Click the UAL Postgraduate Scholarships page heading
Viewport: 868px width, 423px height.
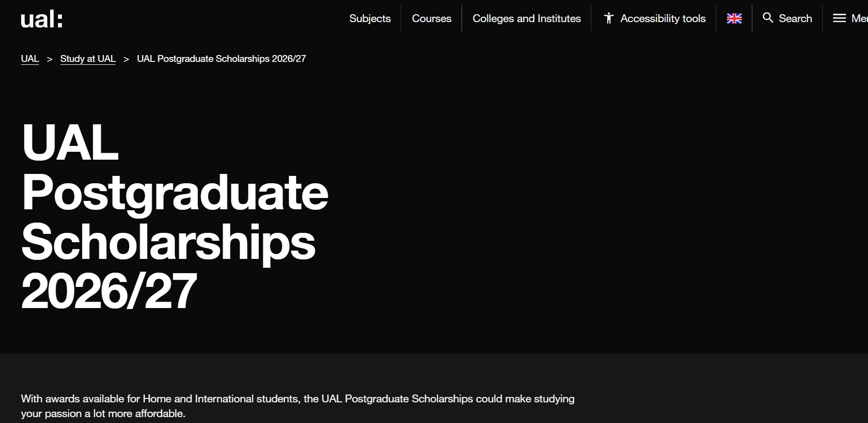click(175, 217)
